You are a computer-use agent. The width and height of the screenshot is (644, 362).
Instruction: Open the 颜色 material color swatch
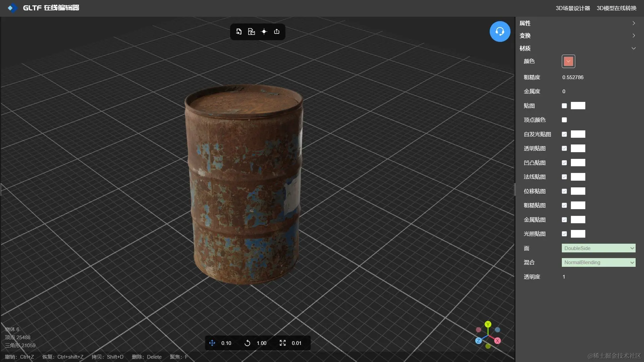point(568,61)
